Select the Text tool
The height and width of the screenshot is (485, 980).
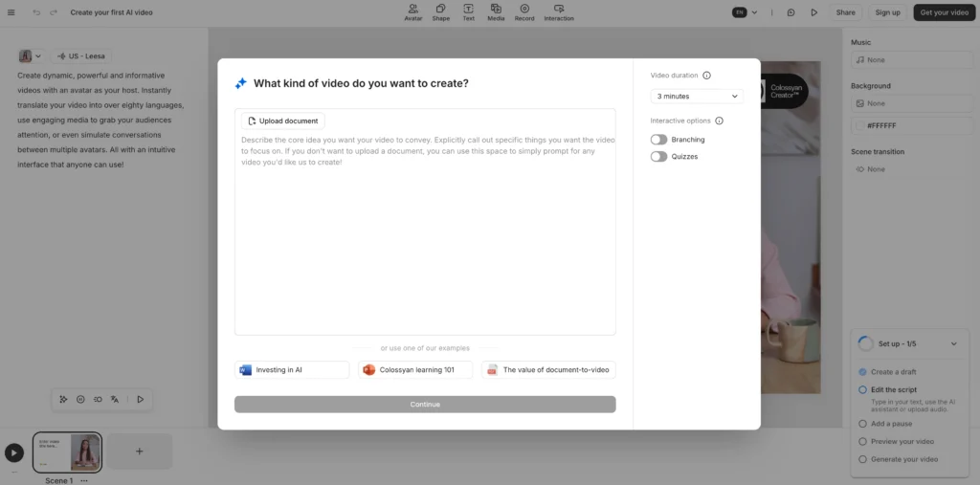pyautogui.click(x=468, y=12)
